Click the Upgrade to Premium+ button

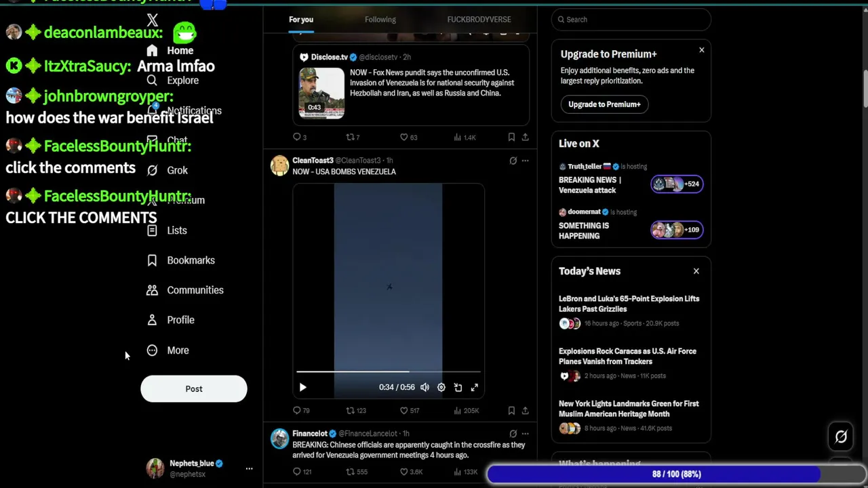[604, 104]
